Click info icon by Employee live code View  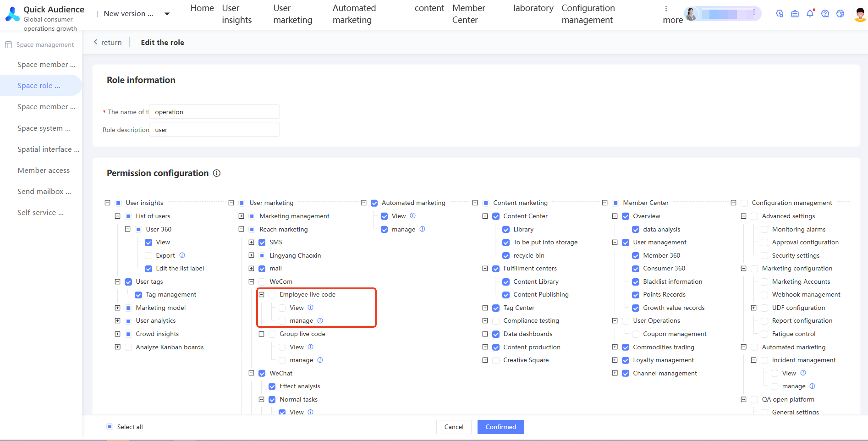pyautogui.click(x=310, y=308)
